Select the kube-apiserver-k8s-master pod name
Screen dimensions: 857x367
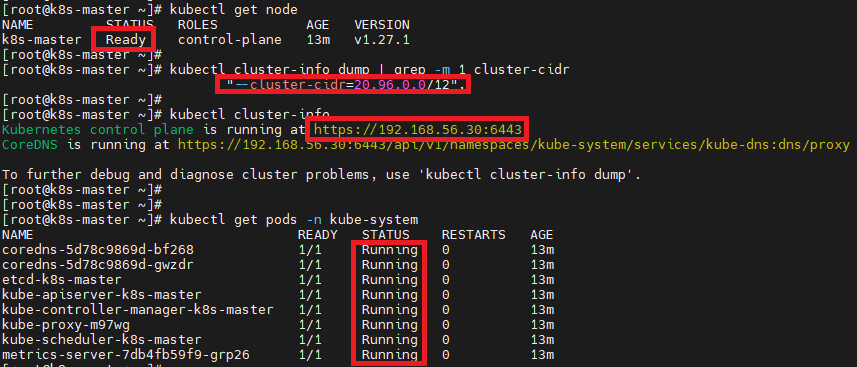pyautogui.click(x=102, y=295)
